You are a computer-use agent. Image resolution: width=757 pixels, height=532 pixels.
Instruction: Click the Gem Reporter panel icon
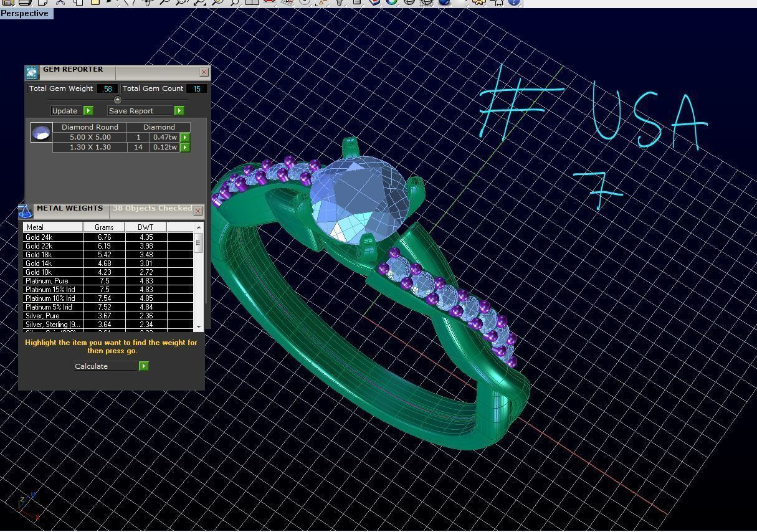pos(32,72)
